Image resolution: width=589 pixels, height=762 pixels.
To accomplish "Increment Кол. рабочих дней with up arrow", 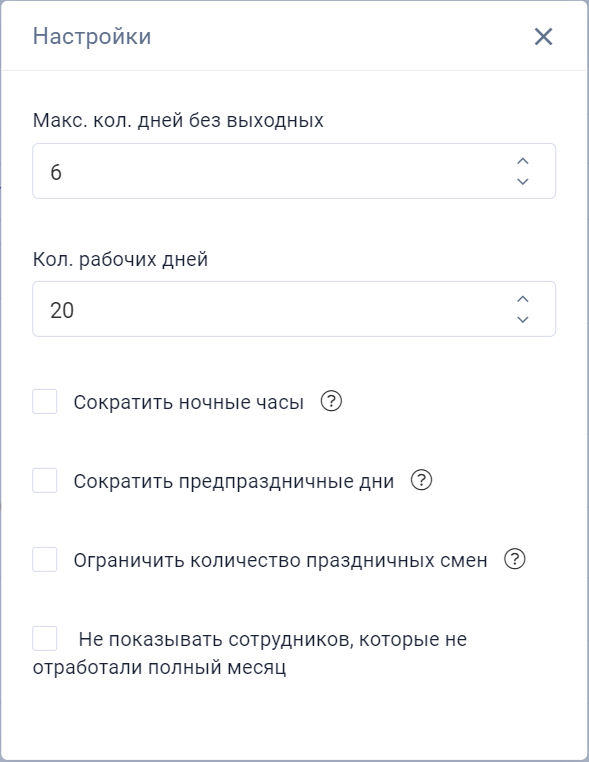I will tap(522, 299).
